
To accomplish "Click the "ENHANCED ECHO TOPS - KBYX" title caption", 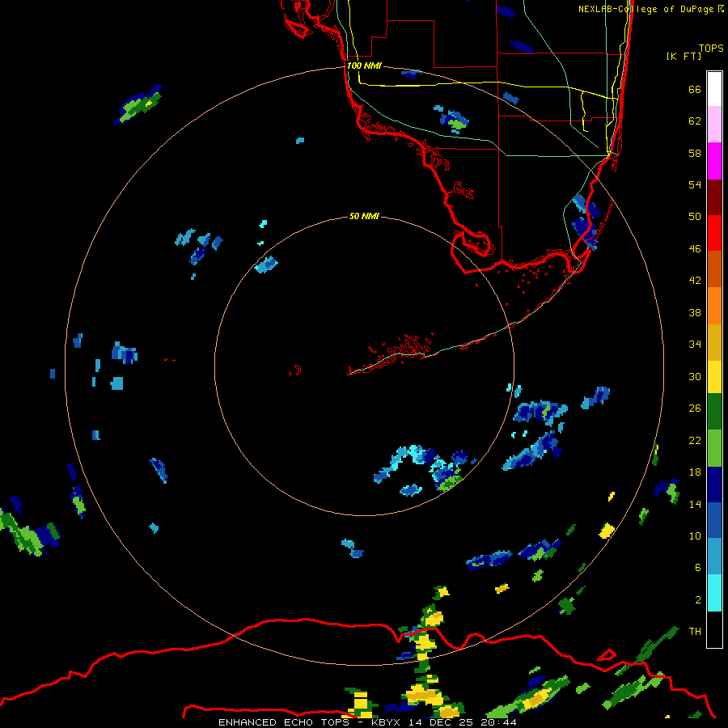I will (x=311, y=722).
